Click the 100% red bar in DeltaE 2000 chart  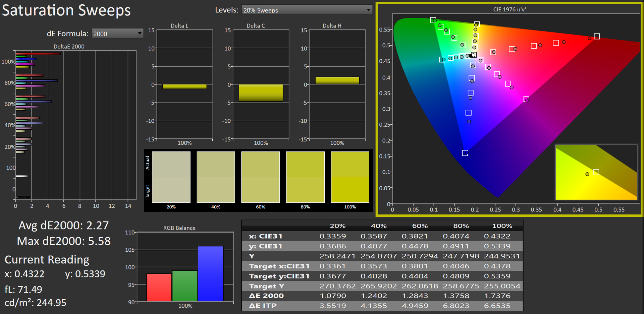click(38, 54)
